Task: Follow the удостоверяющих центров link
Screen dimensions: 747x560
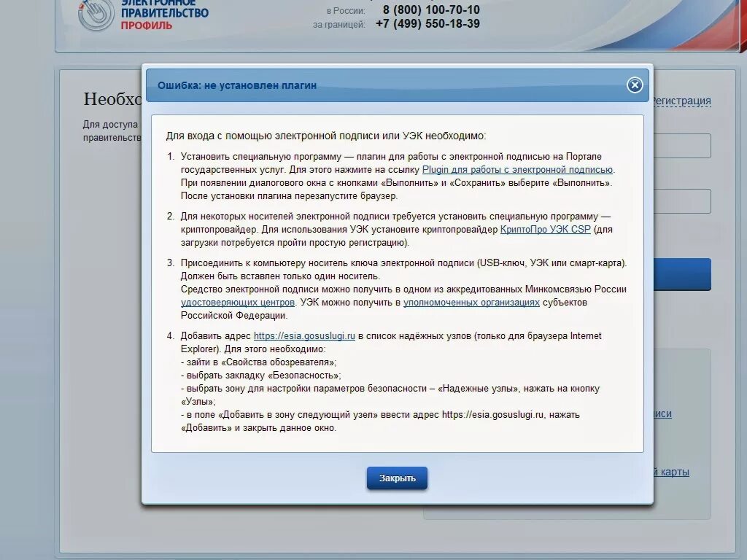Action: 238,303
